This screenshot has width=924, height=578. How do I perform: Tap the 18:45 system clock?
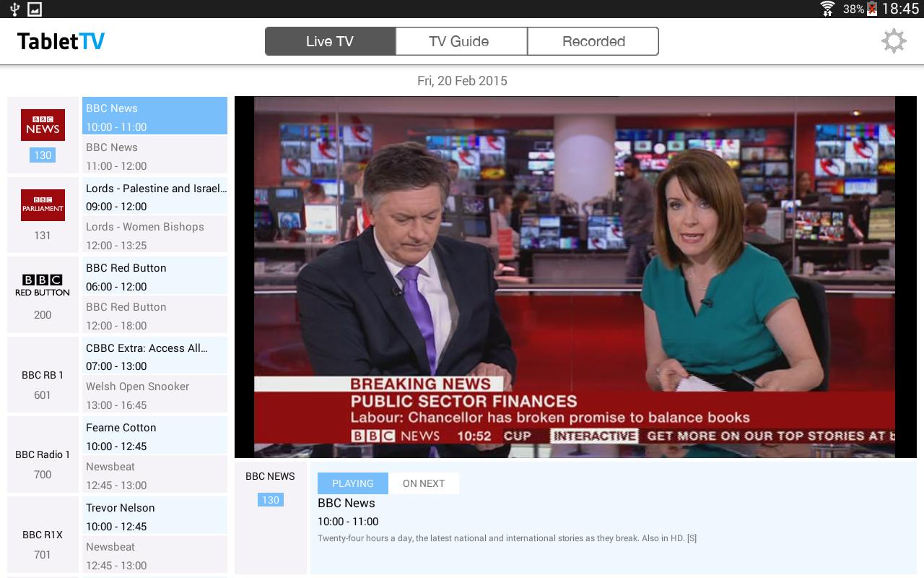click(x=900, y=9)
